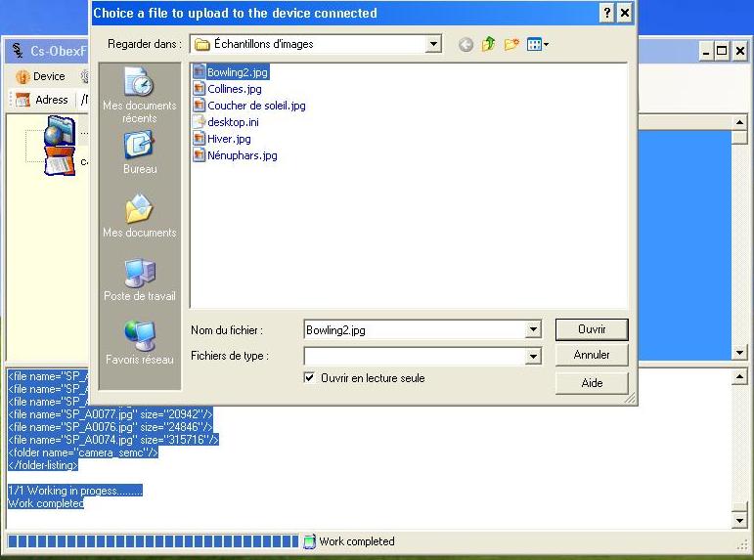Select Coucher de soleil.jpg file

[255, 106]
